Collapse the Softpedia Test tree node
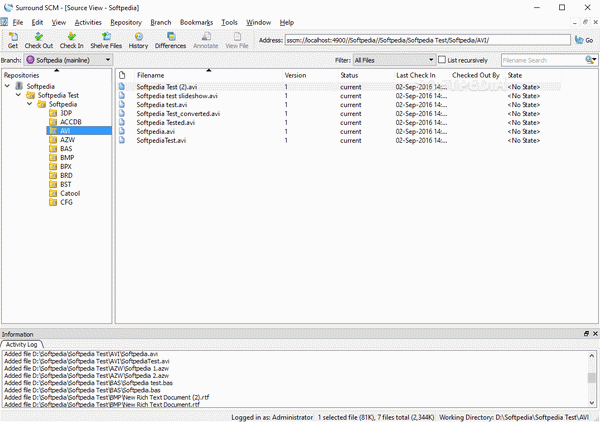The height and width of the screenshot is (422, 600). click(x=19, y=95)
